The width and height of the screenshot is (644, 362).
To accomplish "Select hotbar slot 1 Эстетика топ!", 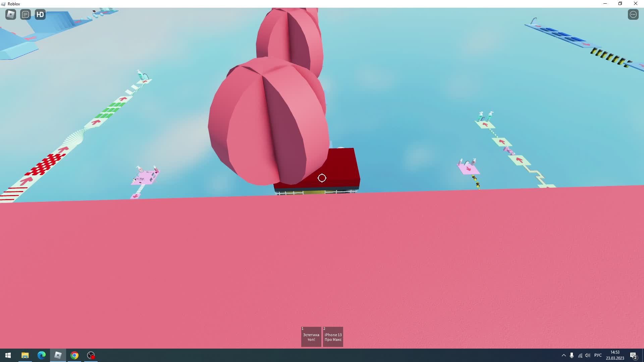I will pyautogui.click(x=311, y=337).
